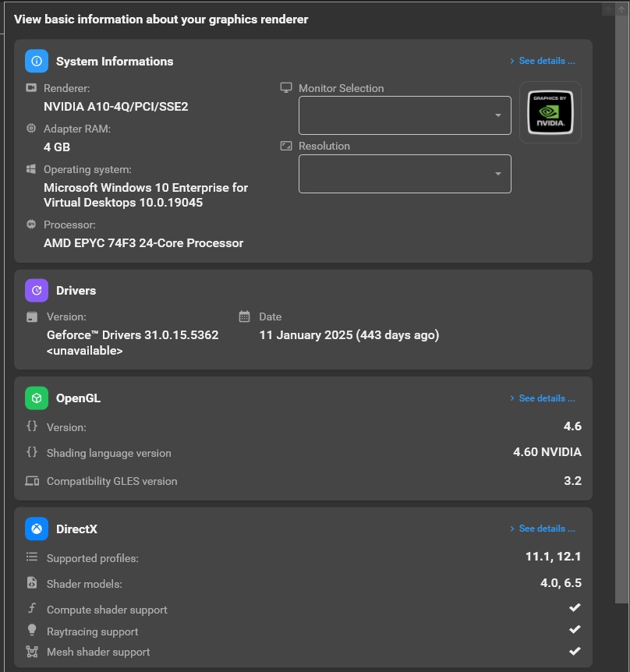The width and height of the screenshot is (630, 672).
Task: Click the renderer name NVIDIA A10-4Q/PCI/SSE2
Action: pos(115,106)
